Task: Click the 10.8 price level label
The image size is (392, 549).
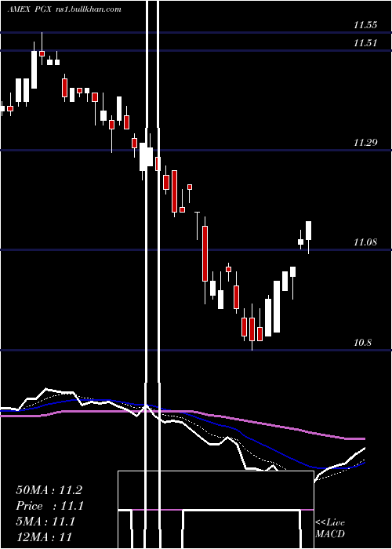Action: pyautogui.click(x=362, y=343)
